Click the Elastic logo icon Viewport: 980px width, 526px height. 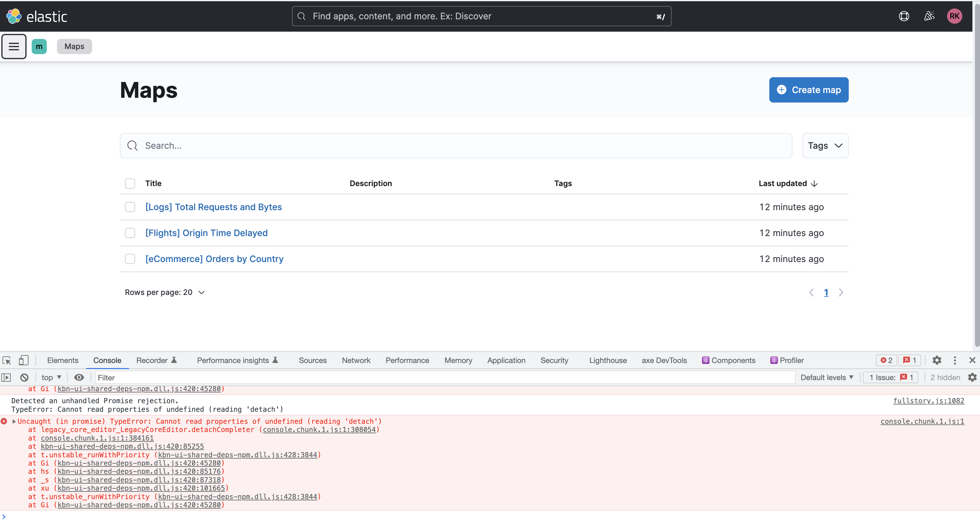click(14, 16)
